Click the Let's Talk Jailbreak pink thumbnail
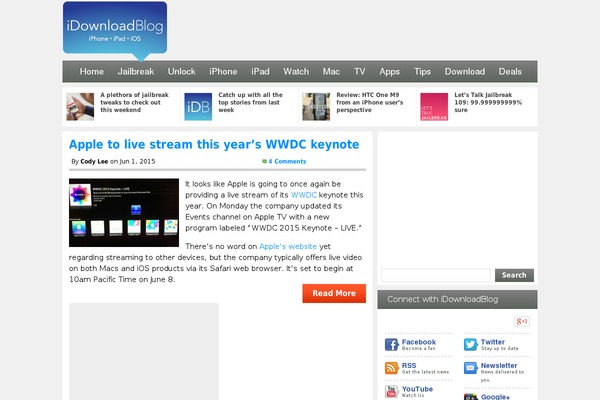Viewport: 600px width, 400px height. point(434,107)
